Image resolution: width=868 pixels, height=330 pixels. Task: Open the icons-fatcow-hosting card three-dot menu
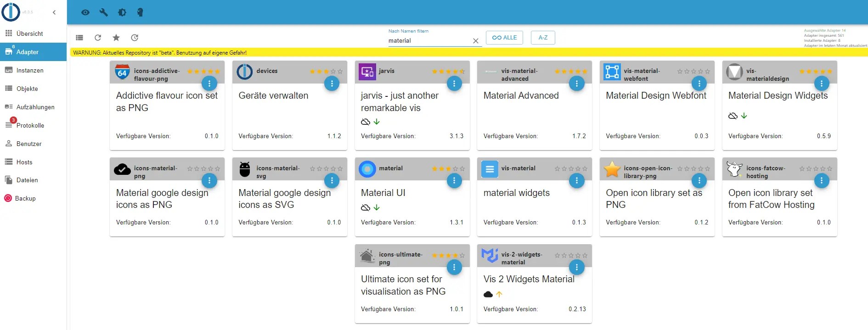tap(822, 181)
